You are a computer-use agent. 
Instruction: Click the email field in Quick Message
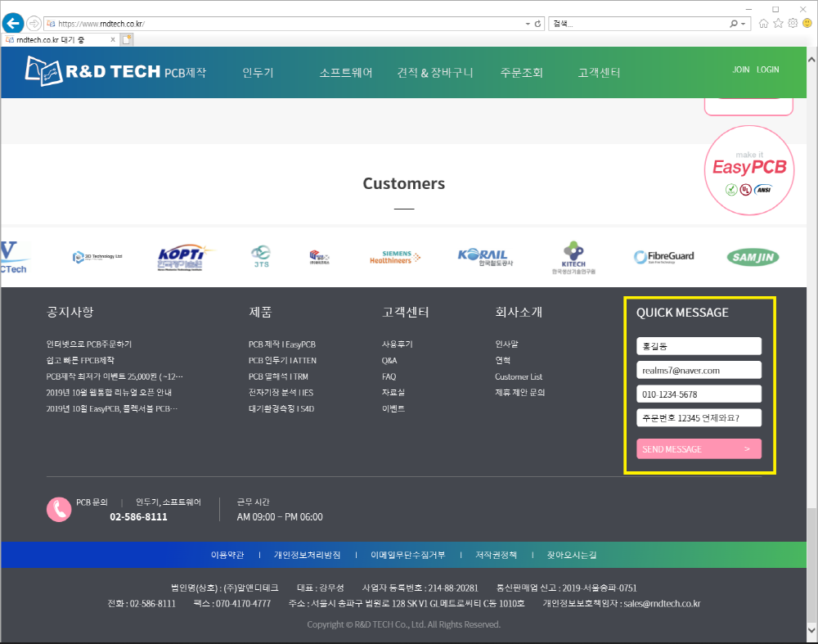(x=699, y=370)
